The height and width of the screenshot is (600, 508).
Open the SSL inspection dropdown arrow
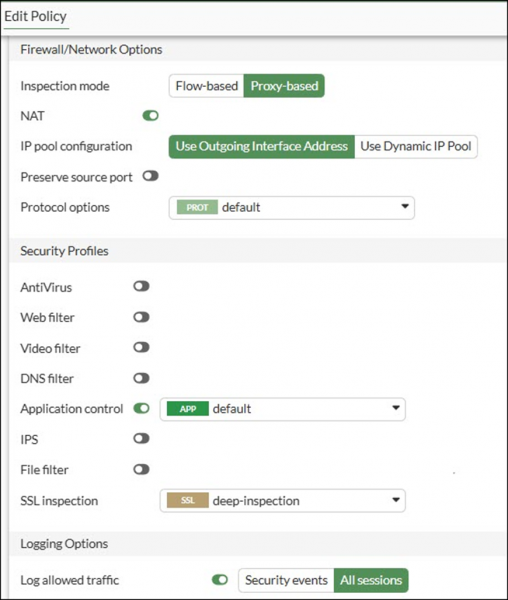396,500
